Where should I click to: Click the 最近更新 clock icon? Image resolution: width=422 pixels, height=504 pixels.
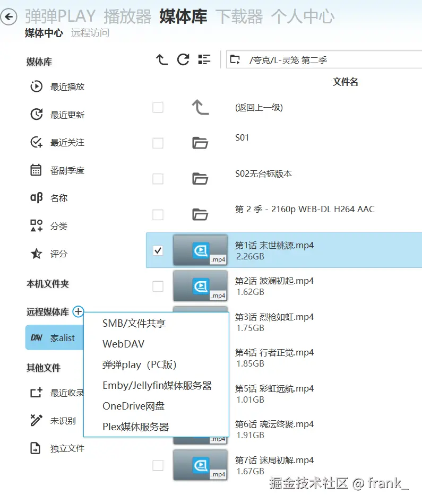[36, 115]
